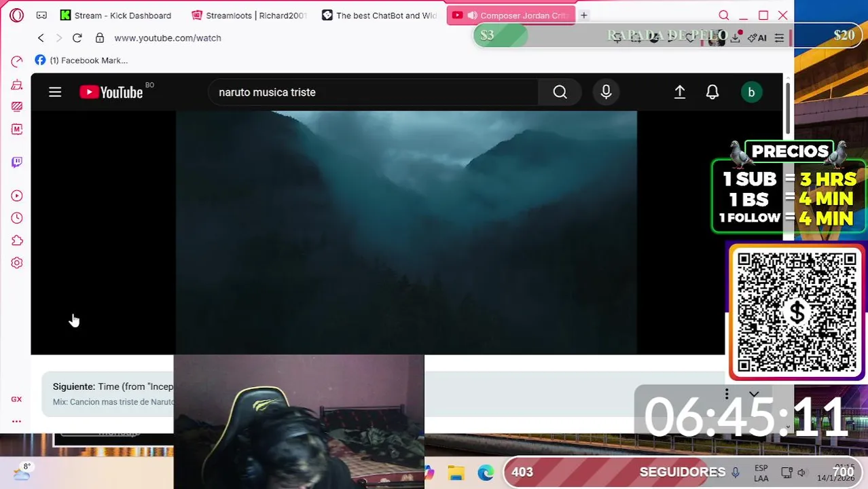This screenshot has width=868, height=489.
Task: Click the ESP LAA language indicator
Action: [761, 473]
